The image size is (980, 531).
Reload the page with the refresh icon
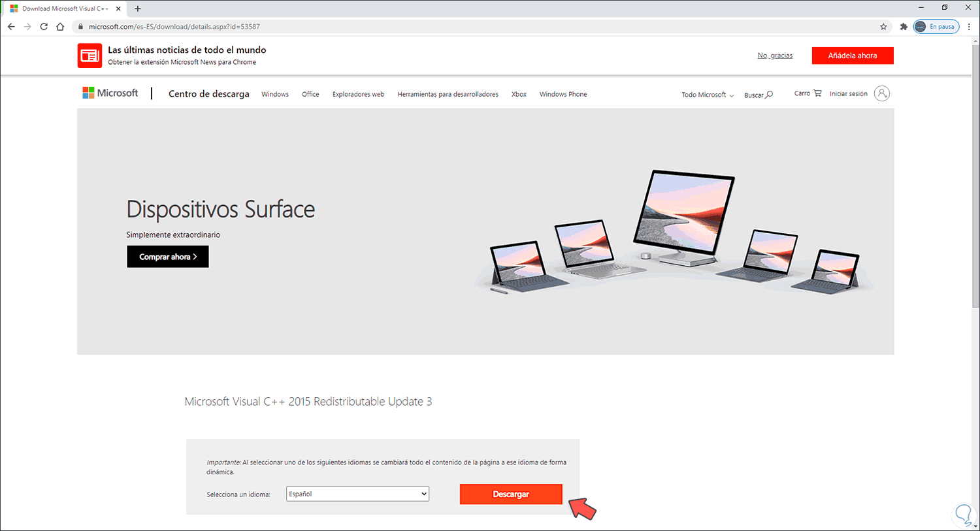pyautogui.click(x=44, y=27)
